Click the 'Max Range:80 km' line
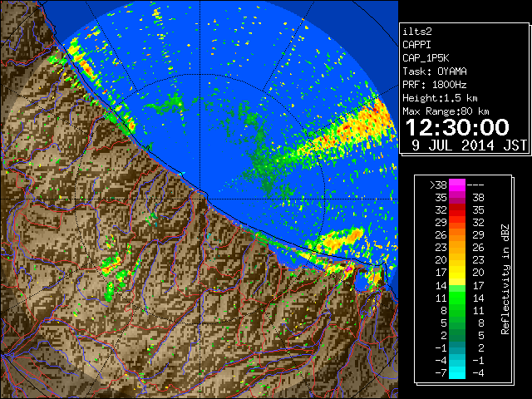 [x=446, y=111]
